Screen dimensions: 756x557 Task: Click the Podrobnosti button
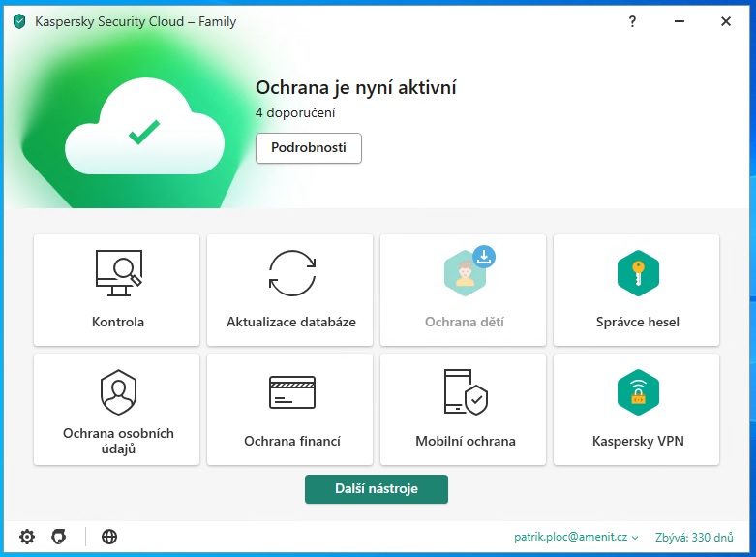(309, 147)
